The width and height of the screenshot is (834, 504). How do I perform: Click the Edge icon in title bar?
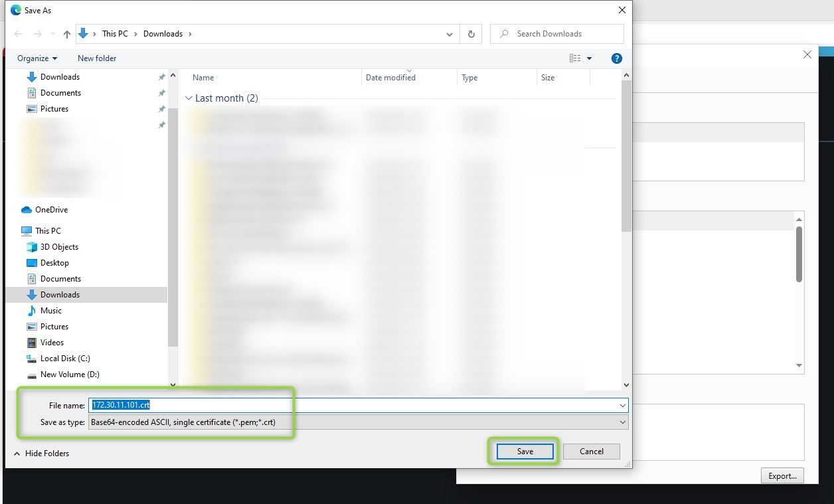coord(16,10)
